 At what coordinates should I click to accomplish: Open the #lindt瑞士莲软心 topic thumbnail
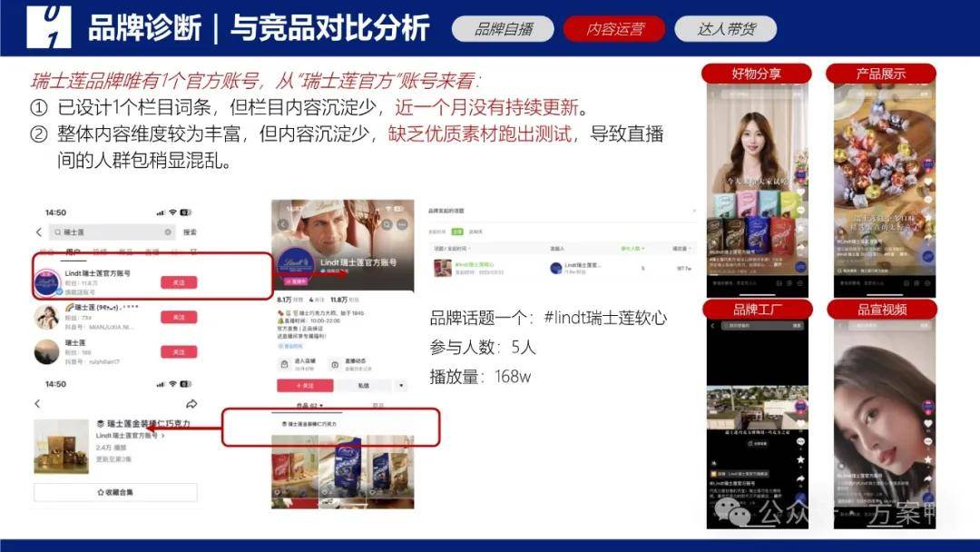[443, 268]
